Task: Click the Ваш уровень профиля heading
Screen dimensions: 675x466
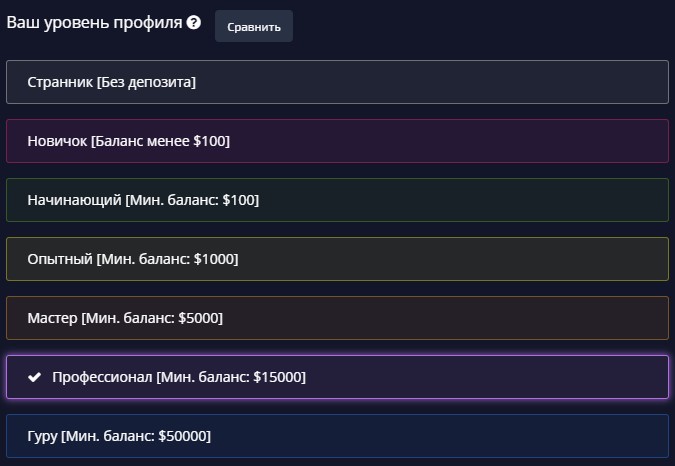Action: point(95,23)
